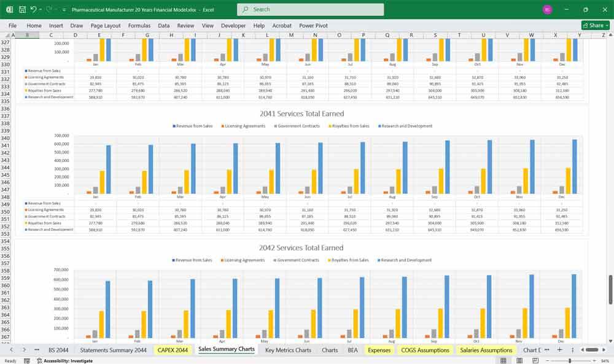
Task: Click the Undo arrow icon
Action: tap(34, 10)
